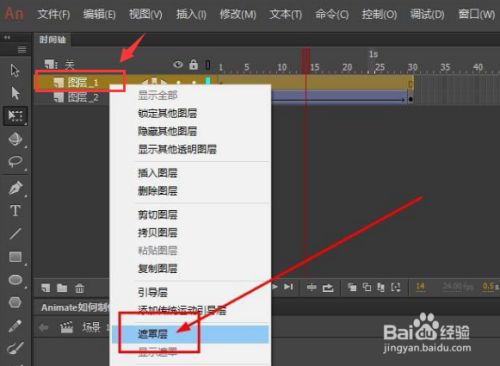Image resolution: width=500 pixels, height=366 pixels.
Task: Click the An application logo
Action: pyautogui.click(x=14, y=14)
